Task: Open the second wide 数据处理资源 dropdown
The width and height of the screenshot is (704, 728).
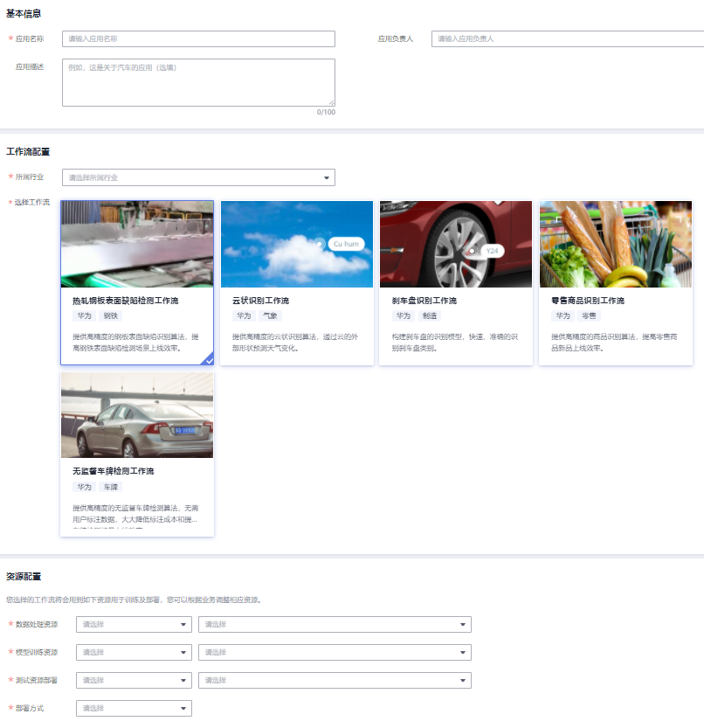Action: pos(335,625)
